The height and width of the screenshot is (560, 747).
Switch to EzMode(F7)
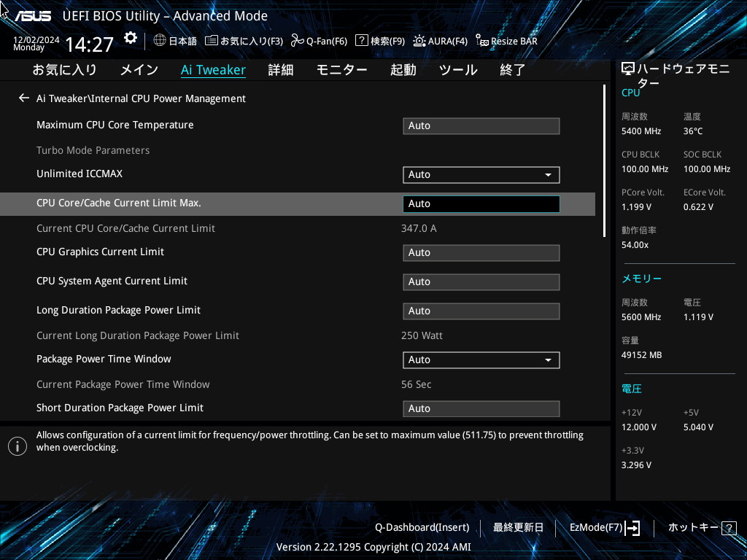pyautogui.click(x=596, y=528)
